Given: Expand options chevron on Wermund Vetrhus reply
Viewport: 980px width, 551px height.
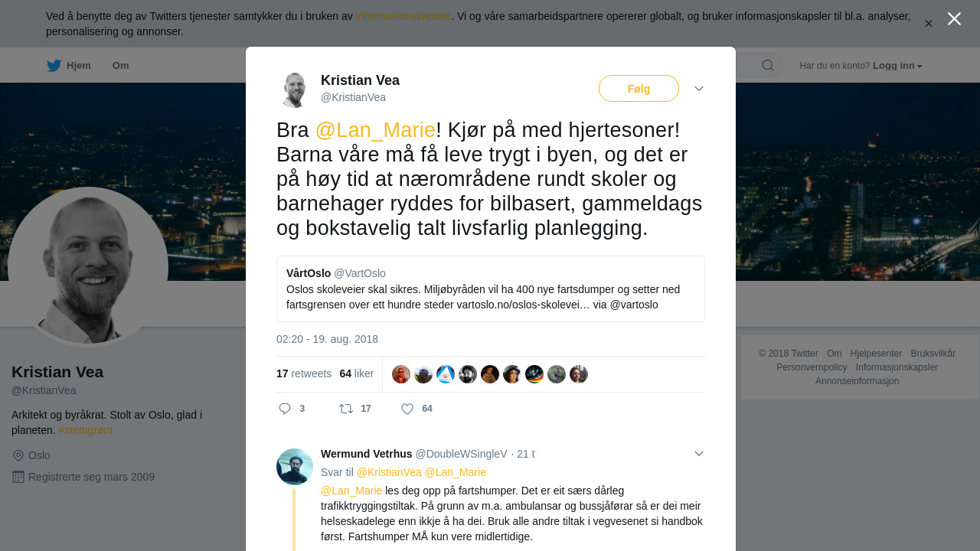Looking at the screenshot, I should 699,454.
